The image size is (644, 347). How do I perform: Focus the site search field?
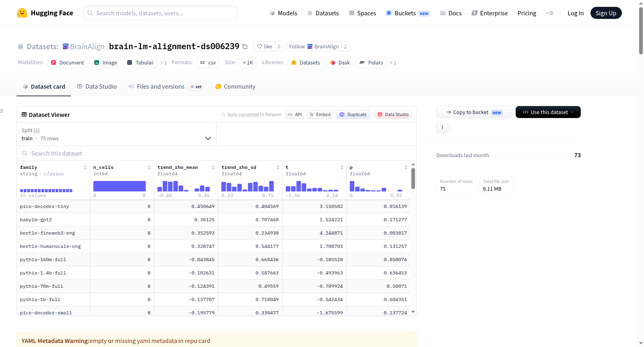point(160,13)
